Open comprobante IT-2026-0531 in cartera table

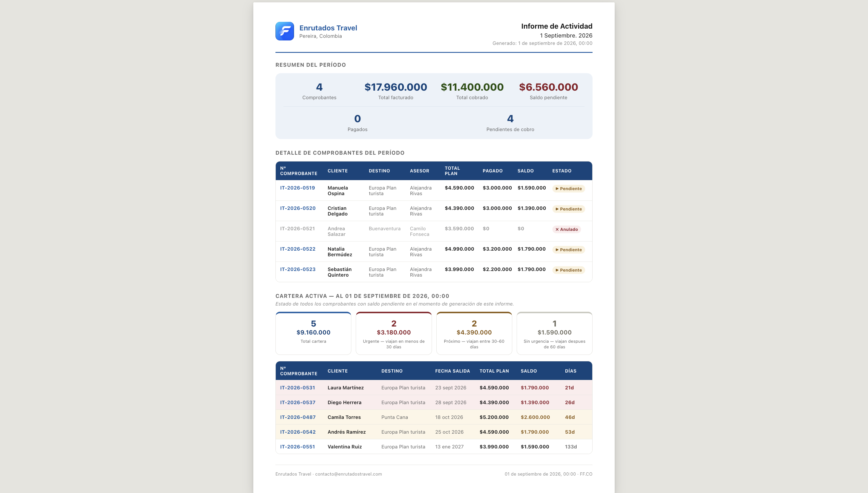pyautogui.click(x=297, y=388)
